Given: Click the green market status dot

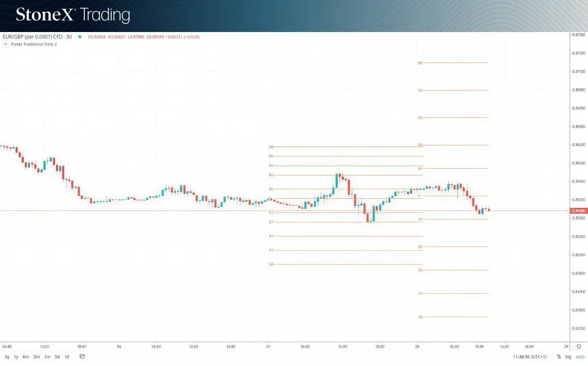Looking at the screenshot, I should pos(79,37).
